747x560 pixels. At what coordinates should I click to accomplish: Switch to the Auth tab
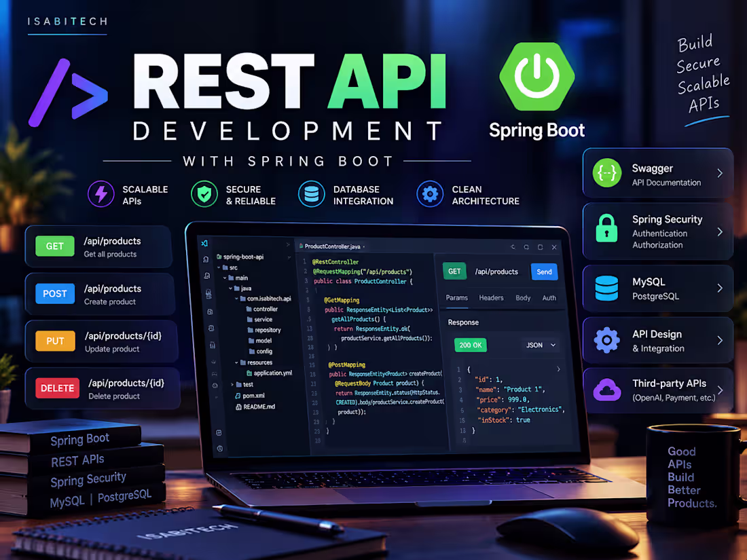click(549, 298)
